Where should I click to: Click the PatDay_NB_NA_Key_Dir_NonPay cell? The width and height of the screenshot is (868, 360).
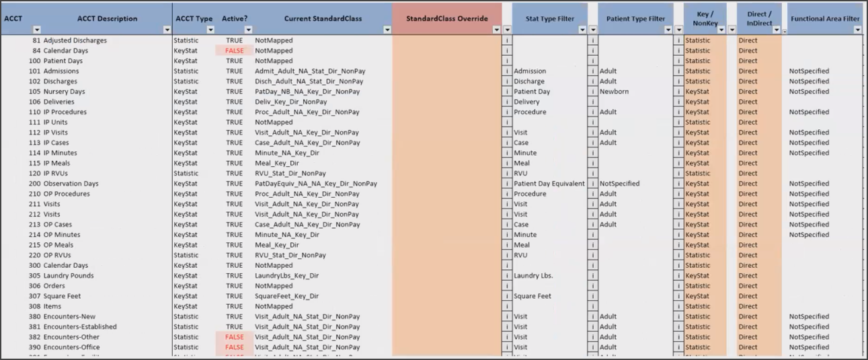point(323,92)
